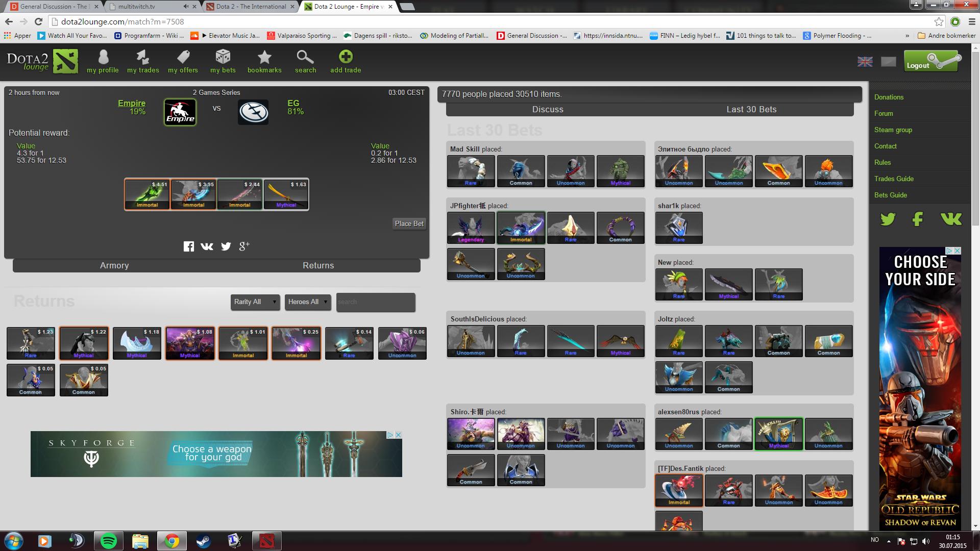Open the Trades Guide link
This screenshot has height=551, width=980.
pos(894,179)
